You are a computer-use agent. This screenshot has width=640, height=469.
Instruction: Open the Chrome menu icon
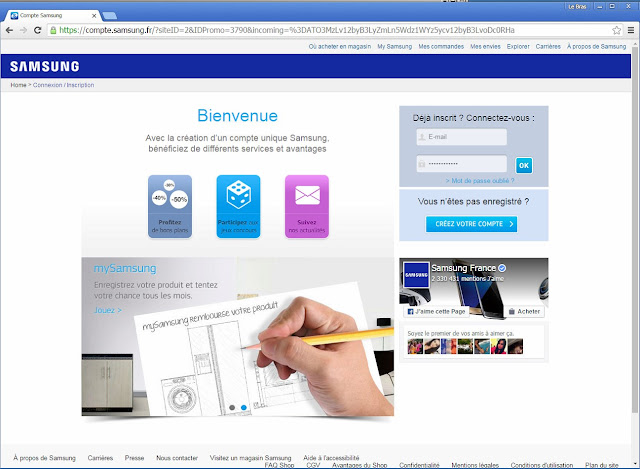631,30
